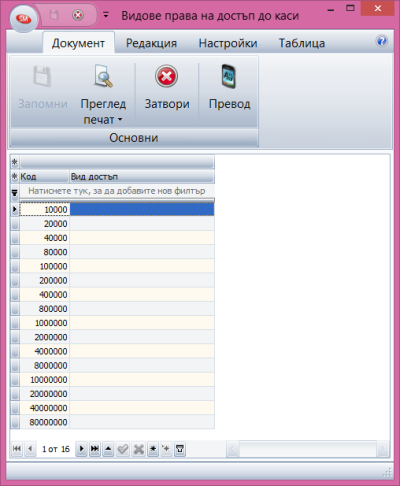Click the filter funnel icon in navigator
The height and width of the screenshot is (486, 400).
(180, 449)
